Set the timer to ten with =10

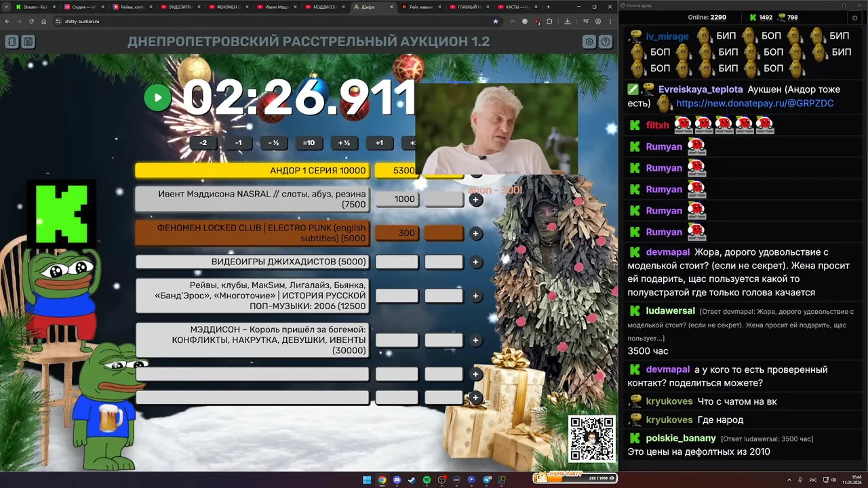point(309,143)
